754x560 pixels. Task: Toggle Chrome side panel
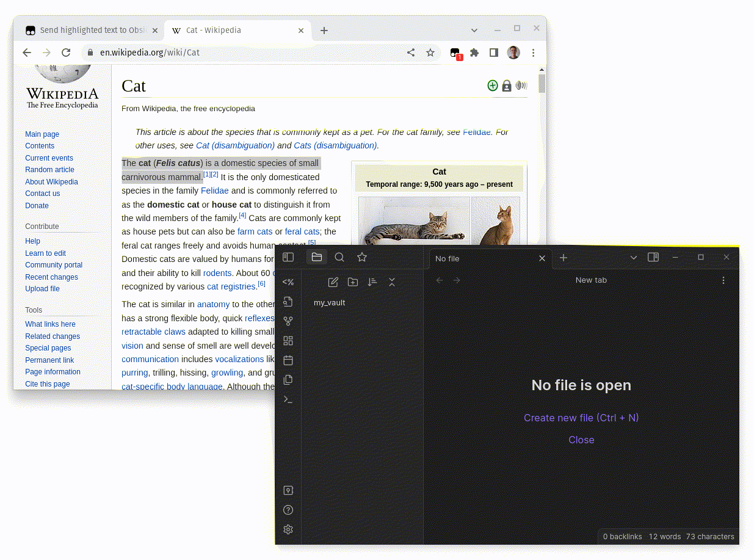(x=494, y=53)
